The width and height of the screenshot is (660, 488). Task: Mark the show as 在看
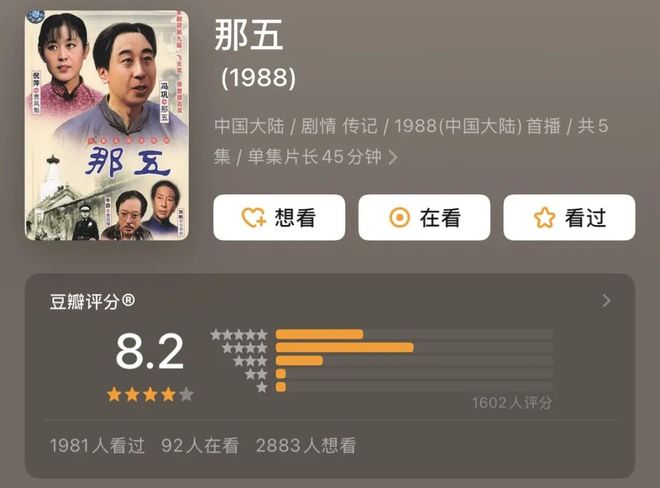click(x=424, y=217)
